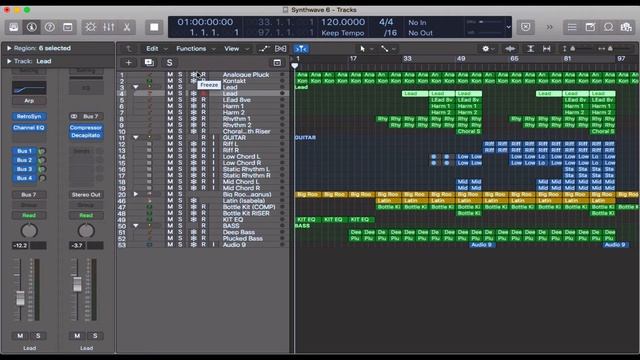The width and height of the screenshot is (640, 360).
Task: Open the RetroSyn instrument slot
Action: 29,116
